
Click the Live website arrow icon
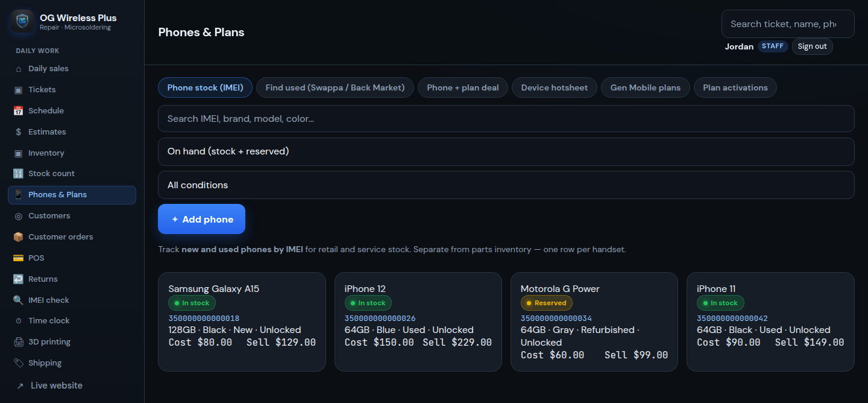pos(20,386)
